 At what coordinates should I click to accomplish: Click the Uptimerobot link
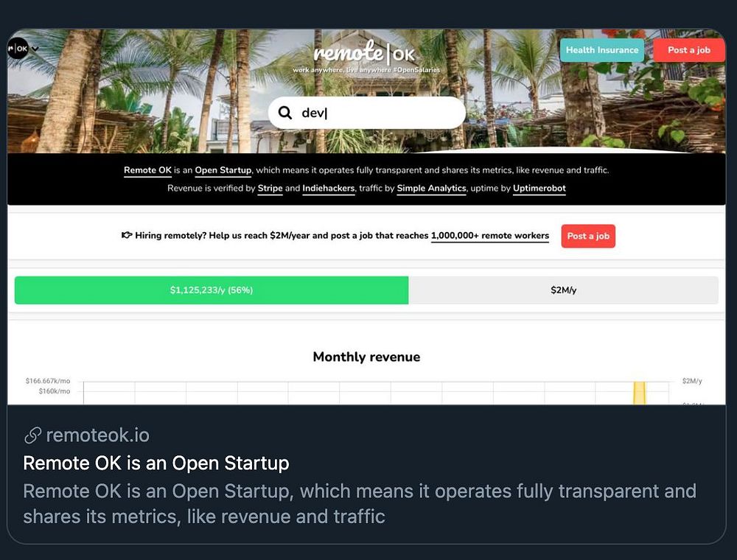[x=539, y=189]
